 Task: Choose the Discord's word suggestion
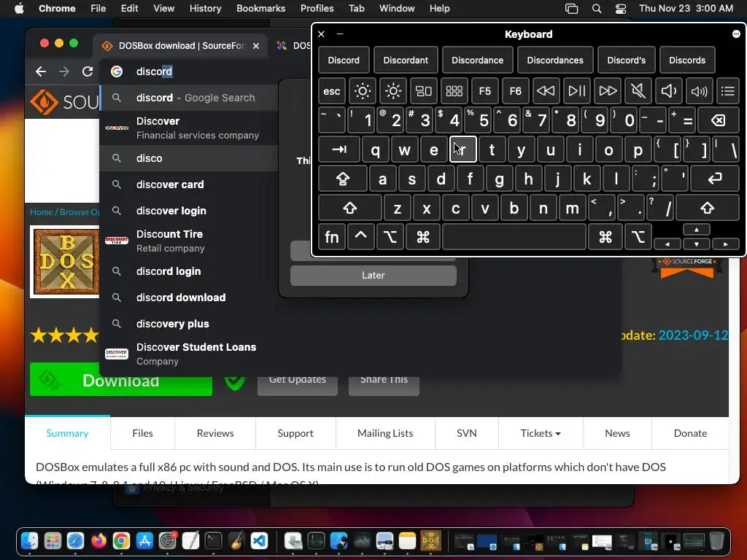[x=626, y=60]
